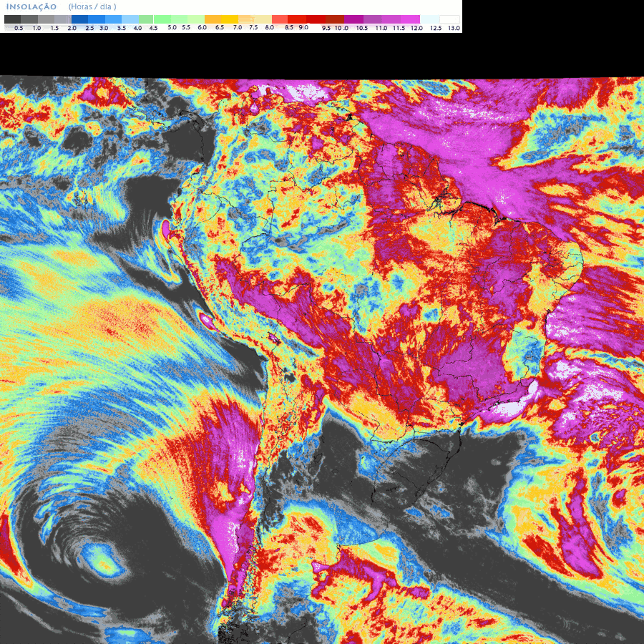Select the brick-red swatch before 10.0
This screenshot has height=644, width=644.
335,19
